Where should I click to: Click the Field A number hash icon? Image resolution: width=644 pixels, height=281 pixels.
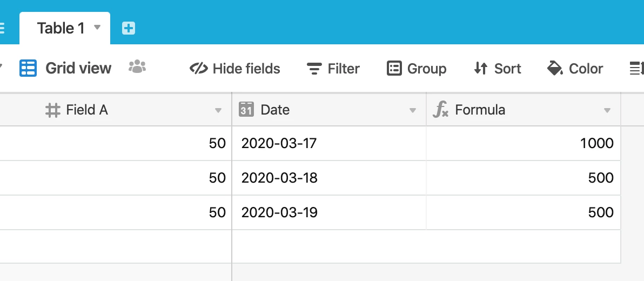tap(52, 110)
